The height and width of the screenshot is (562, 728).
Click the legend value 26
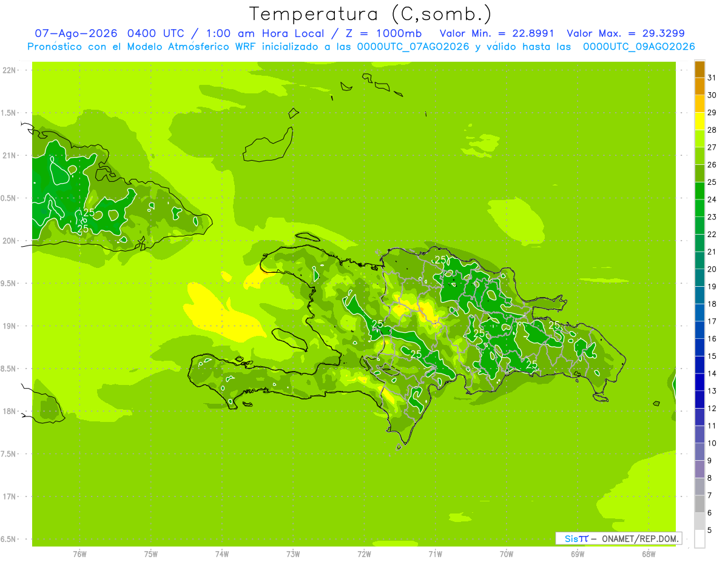(x=712, y=165)
